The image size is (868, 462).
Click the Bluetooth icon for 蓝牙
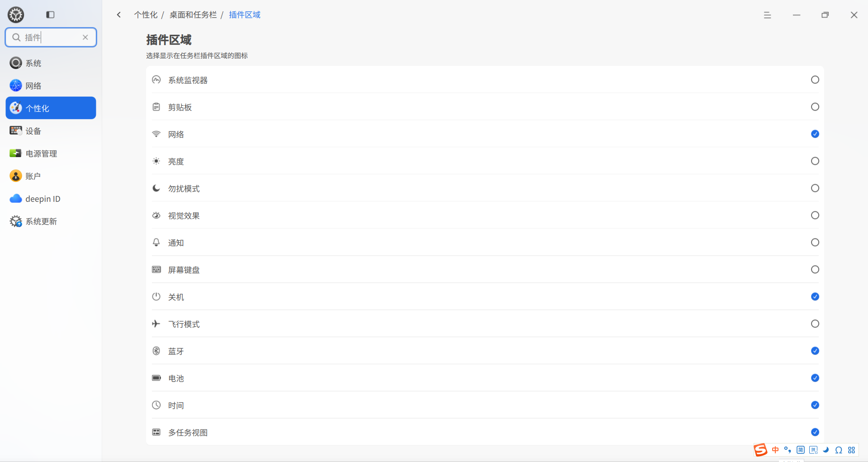[156, 351]
